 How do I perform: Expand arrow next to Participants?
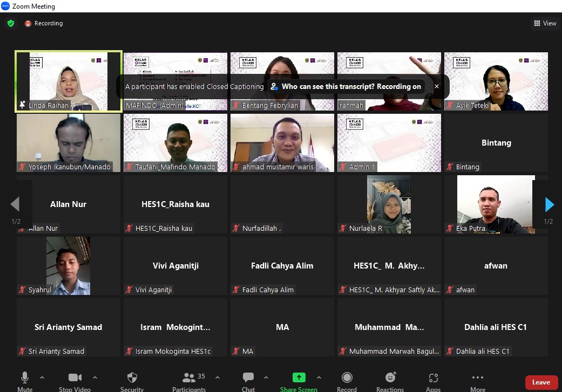(218, 377)
